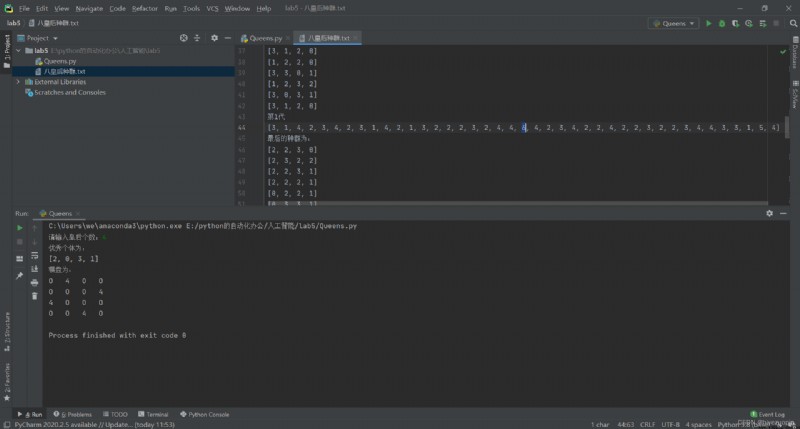Click the CRLF line separator selector
Image resolution: width=800 pixels, height=429 pixels.
pos(647,424)
